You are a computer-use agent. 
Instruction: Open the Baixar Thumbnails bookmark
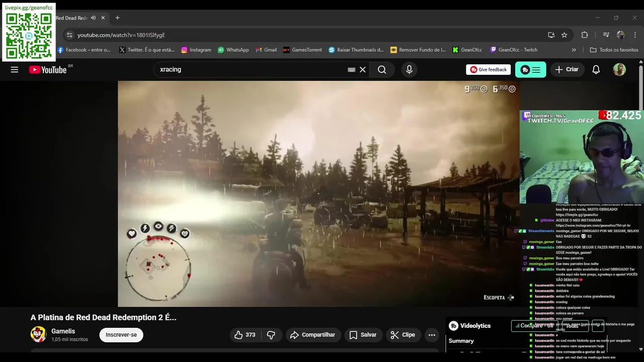(x=356, y=50)
